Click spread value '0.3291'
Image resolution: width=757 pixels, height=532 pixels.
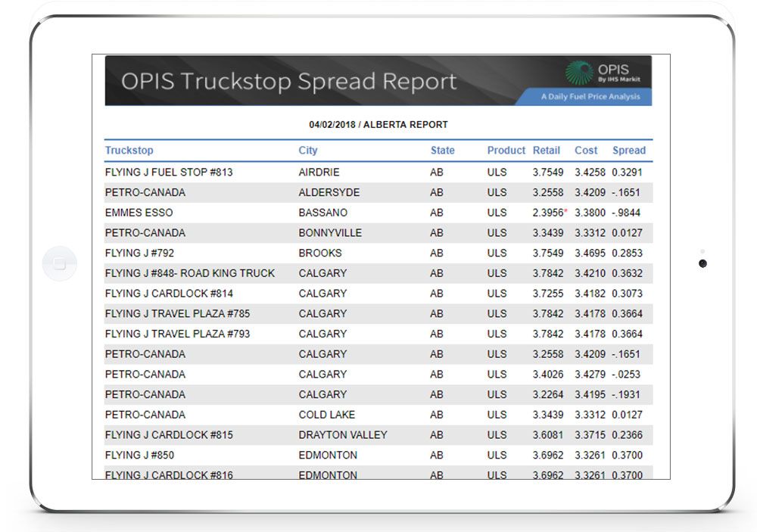(627, 173)
